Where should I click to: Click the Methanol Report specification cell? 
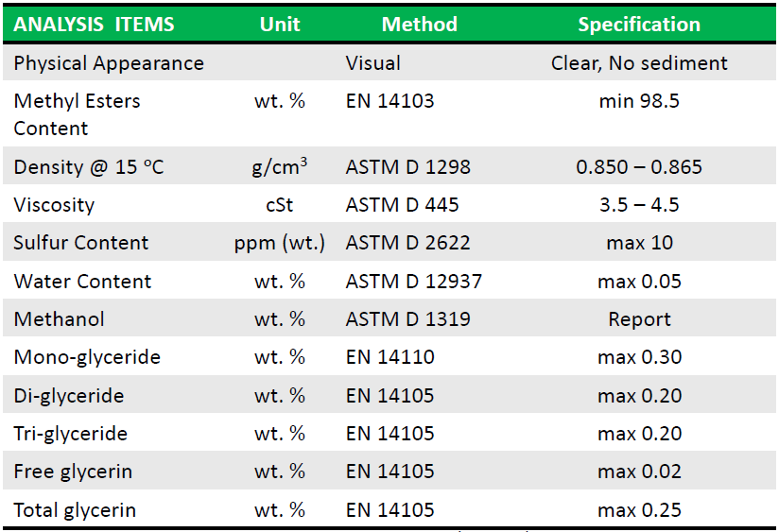(639, 319)
